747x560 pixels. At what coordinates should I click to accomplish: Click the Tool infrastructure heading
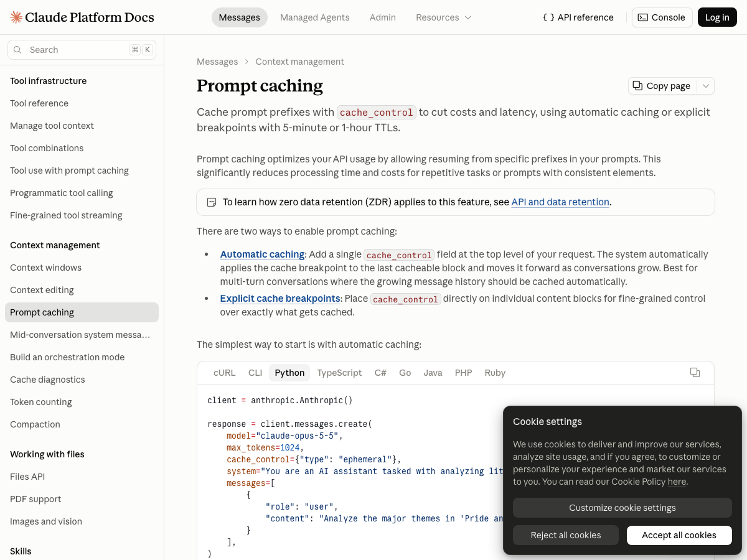pyautogui.click(x=49, y=81)
